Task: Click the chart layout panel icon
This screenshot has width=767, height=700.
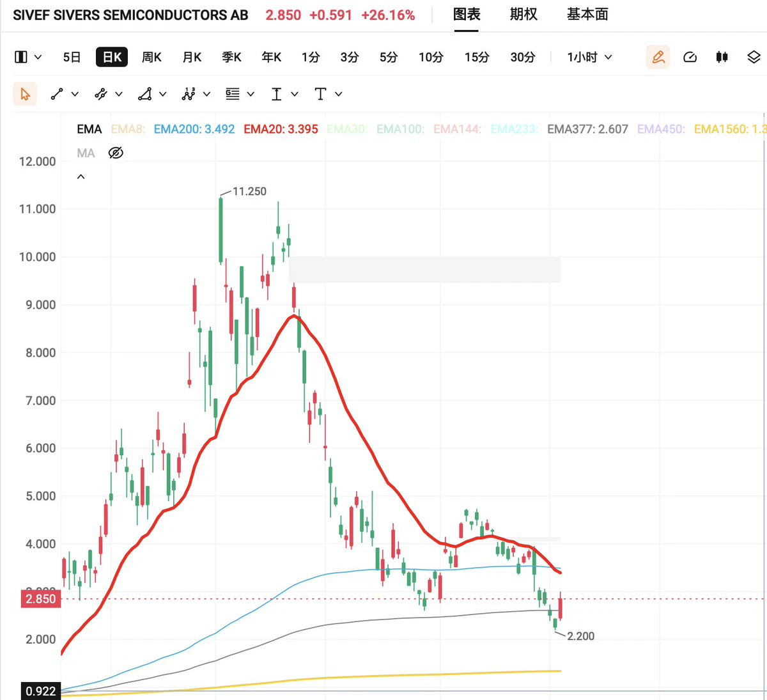Action: tap(21, 57)
